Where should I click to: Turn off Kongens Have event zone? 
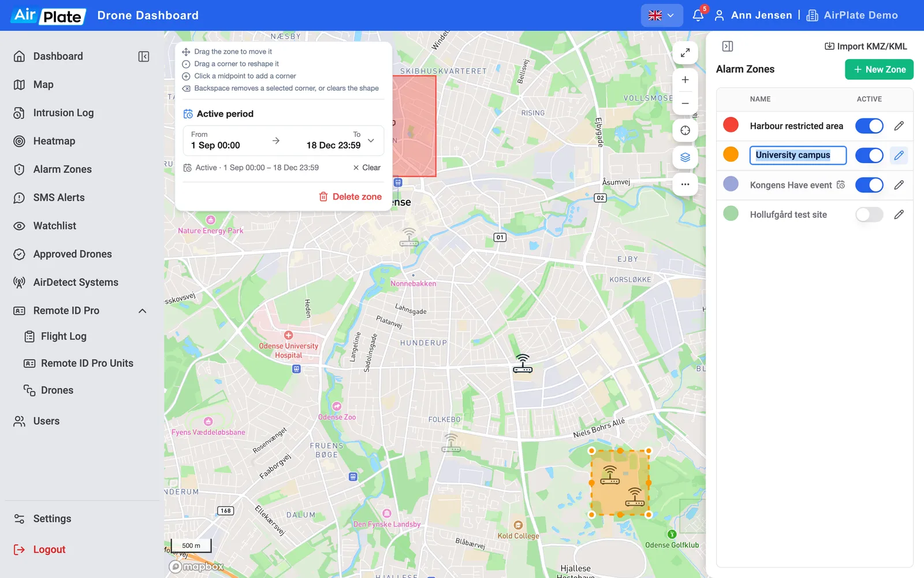coord(869,185)
